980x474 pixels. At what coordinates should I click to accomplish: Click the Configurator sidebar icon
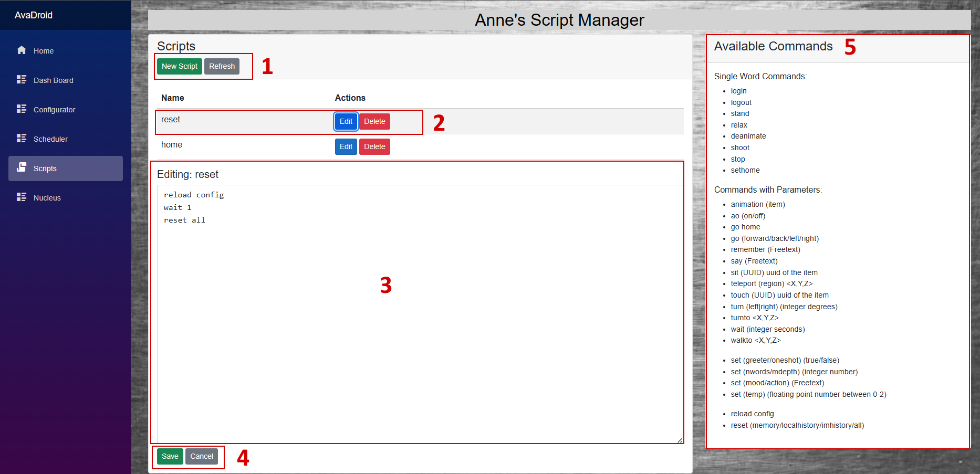pyautogui.click(x=22, y=109)
